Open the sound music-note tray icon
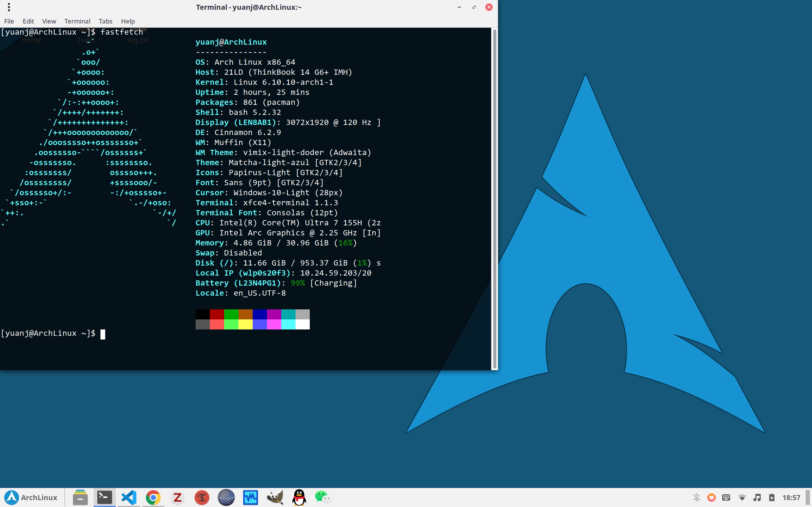This screenshot has height=507, width=812. click(757, 497)
